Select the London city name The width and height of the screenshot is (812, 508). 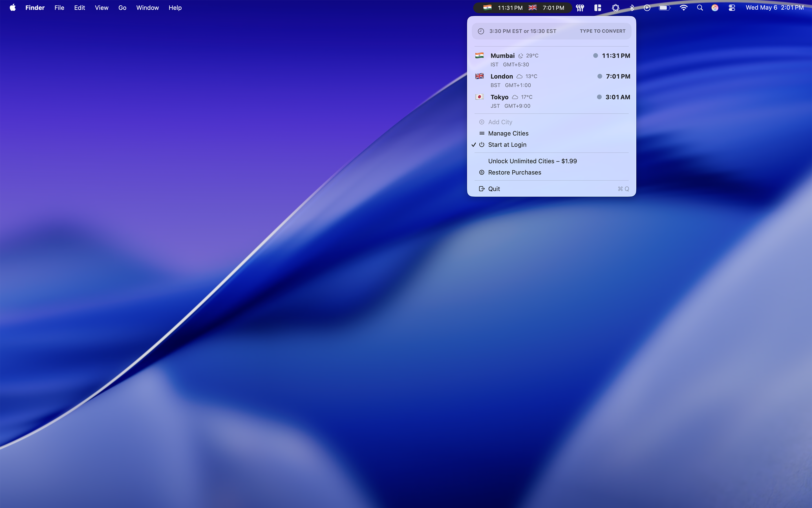coord(502,76)
